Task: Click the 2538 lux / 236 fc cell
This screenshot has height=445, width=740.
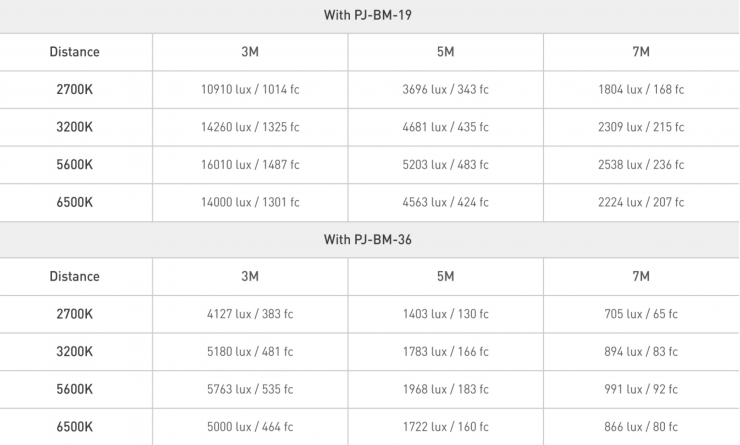Action: (641, 165)
